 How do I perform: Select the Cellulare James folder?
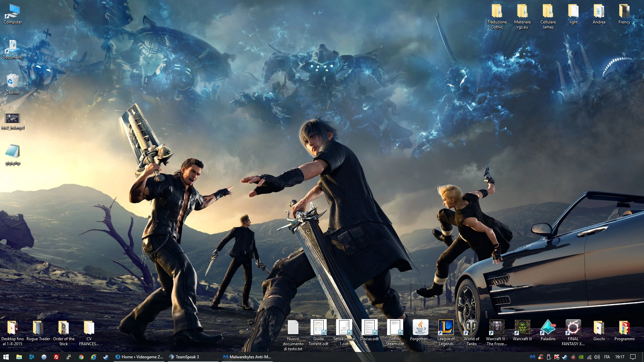[x=548, y=16]
